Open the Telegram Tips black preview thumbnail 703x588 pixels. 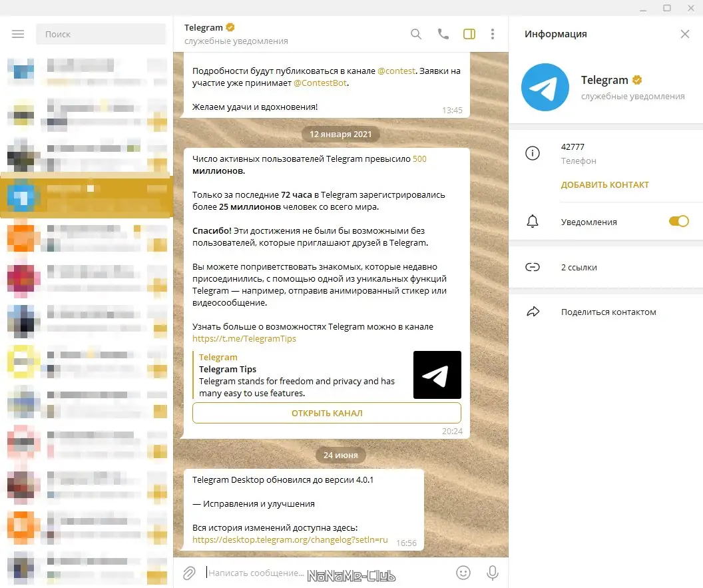[x=437, y=375]
